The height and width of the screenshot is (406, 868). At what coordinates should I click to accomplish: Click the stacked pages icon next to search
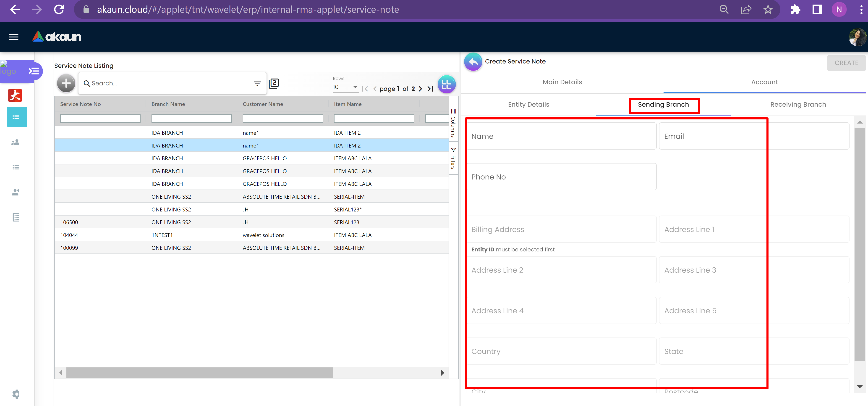point(274,83)
